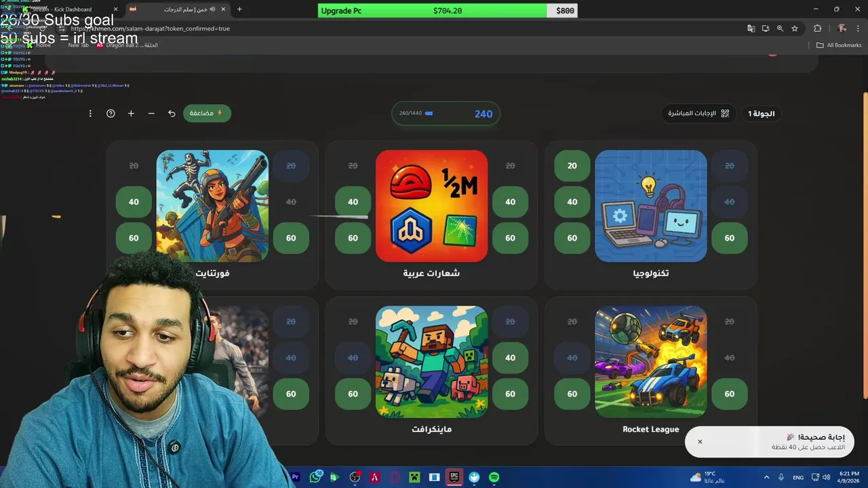This screenshot has width=868, height=488.
Task: Open the Minecraft icon in the taskbar
Action: point(414,477)
